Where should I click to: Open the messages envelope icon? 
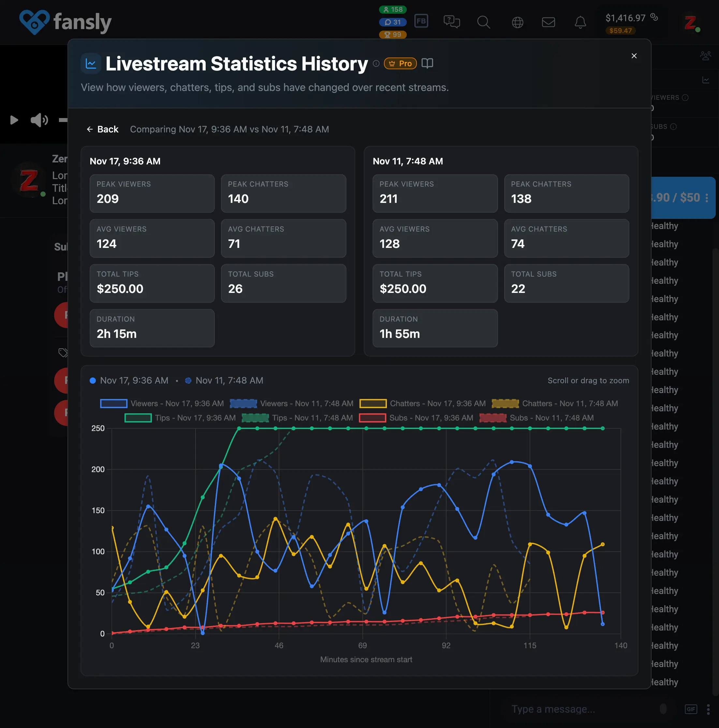click(x=549, y=22)
